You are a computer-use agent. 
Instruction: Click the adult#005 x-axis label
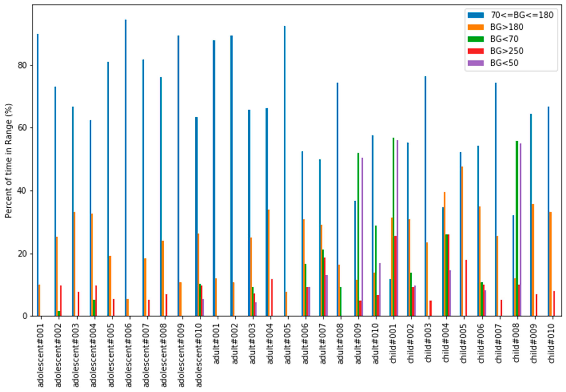(287, 344)
